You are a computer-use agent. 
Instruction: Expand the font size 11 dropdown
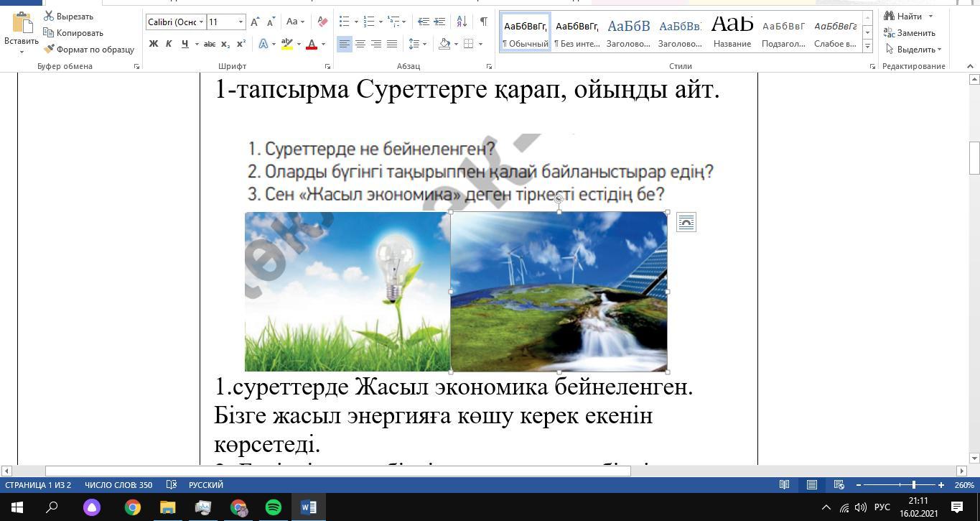click(241, 22)
